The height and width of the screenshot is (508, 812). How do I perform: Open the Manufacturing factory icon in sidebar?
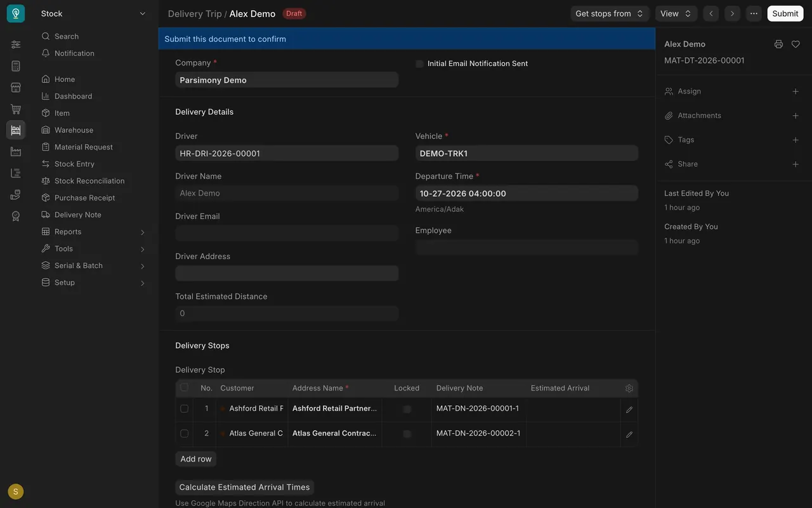pyautogui.click(x=16, y=152)
